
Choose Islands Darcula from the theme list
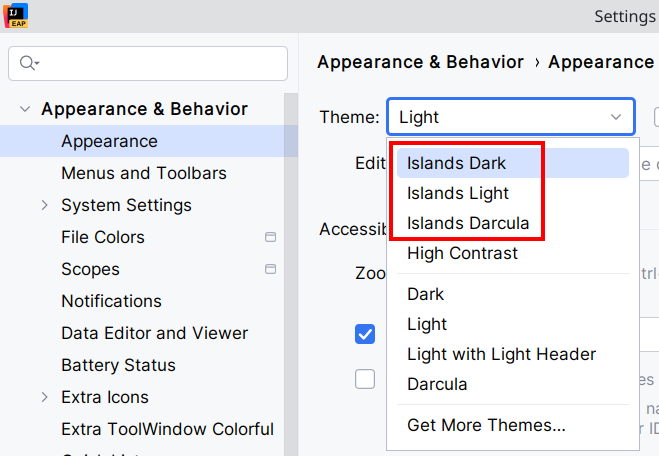click(x=468, y=223)
